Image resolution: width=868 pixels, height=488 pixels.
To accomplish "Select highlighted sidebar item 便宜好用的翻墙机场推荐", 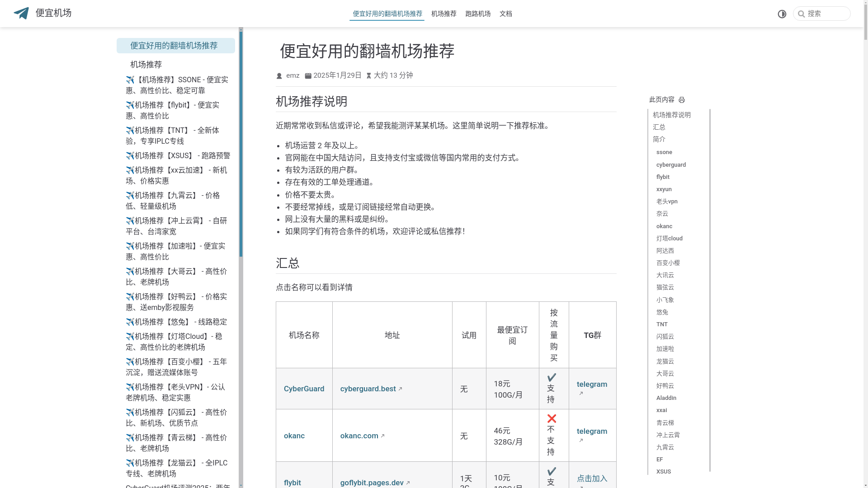I will pos(176,46).
